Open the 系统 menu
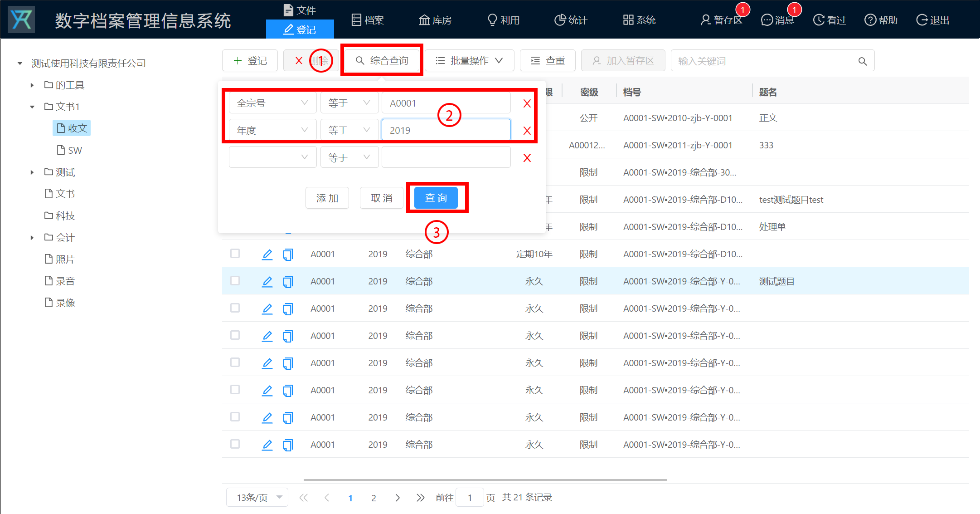980x514 pixels. tap(640, 20)
